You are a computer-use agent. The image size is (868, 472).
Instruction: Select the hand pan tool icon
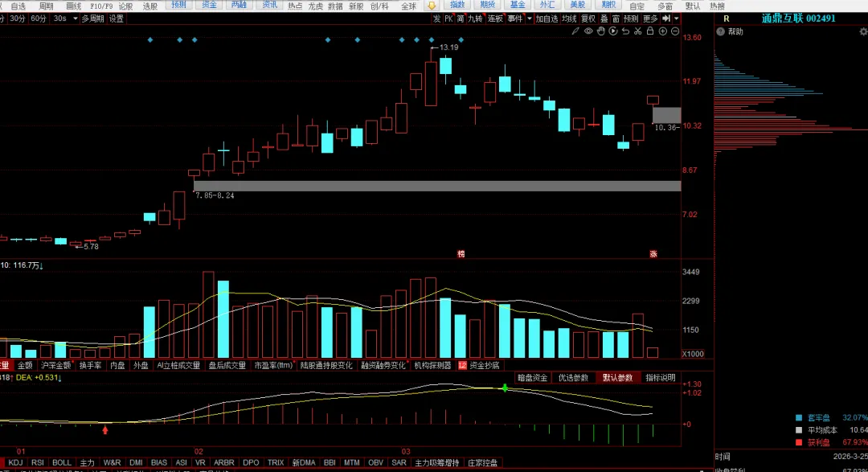coord(600,31)
